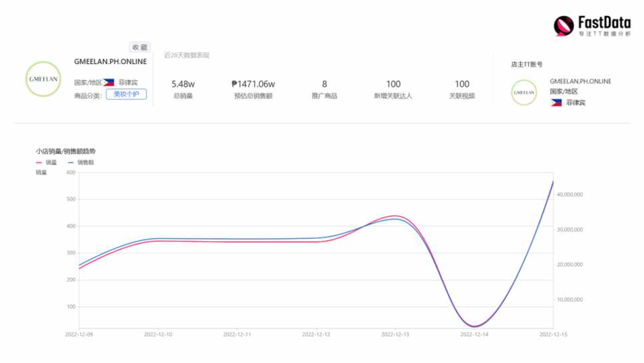This screenshot has height=363, width=644.
Task: Click the 收藏 favorite button
Action: pyautogui.click(x=140, y=47)
